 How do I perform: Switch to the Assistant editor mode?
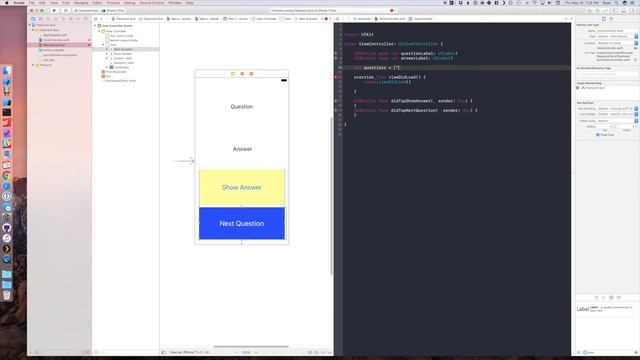[598, 11]
